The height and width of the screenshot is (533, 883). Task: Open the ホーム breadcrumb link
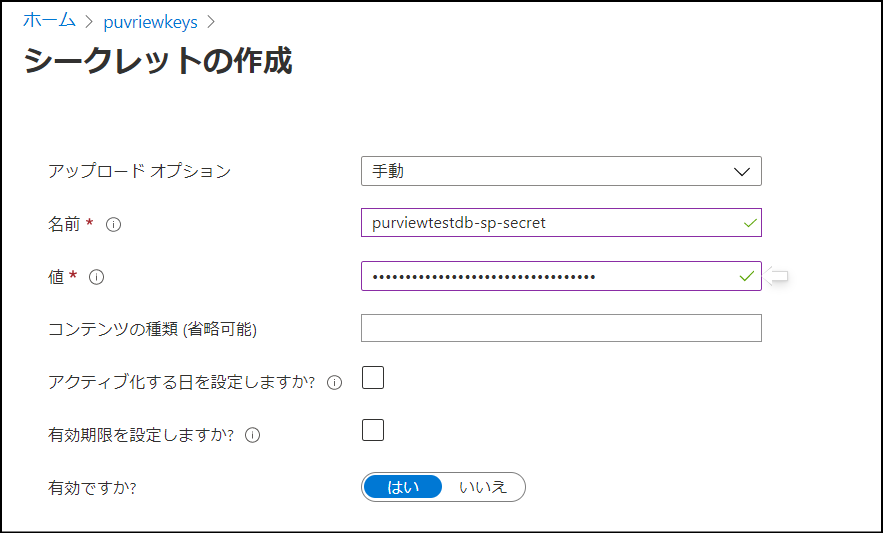(49, 21)
